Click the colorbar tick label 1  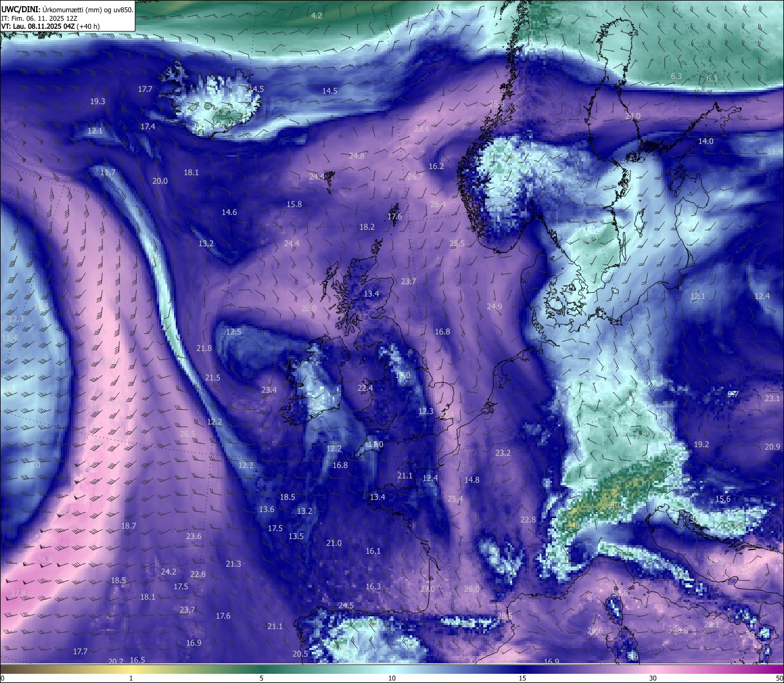point(131,678)
